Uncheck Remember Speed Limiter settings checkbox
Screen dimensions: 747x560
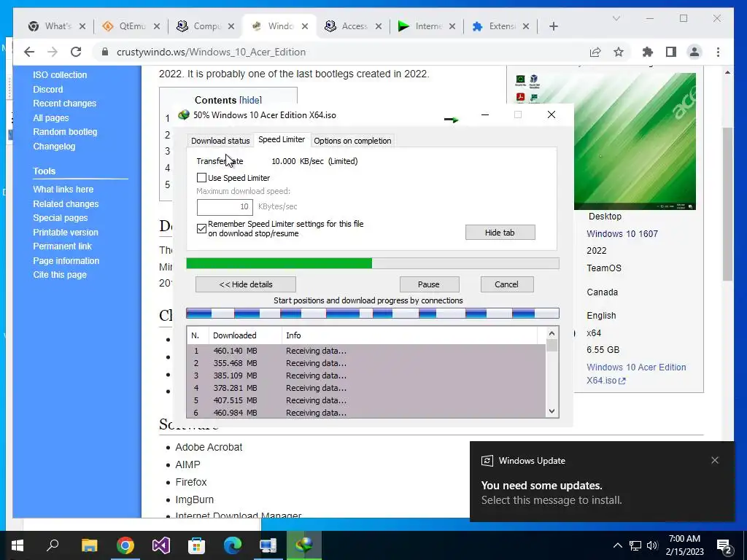tap(201, 228)
